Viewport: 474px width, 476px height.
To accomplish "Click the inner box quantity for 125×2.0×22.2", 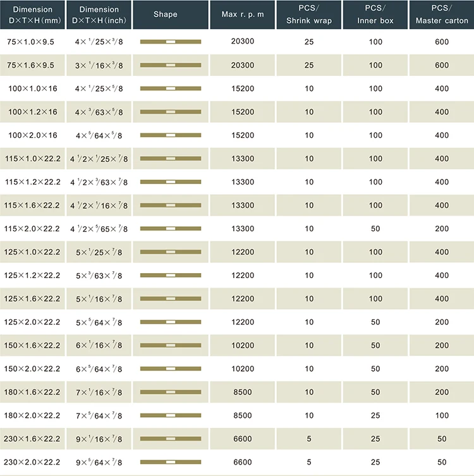I will pos(375,322).
